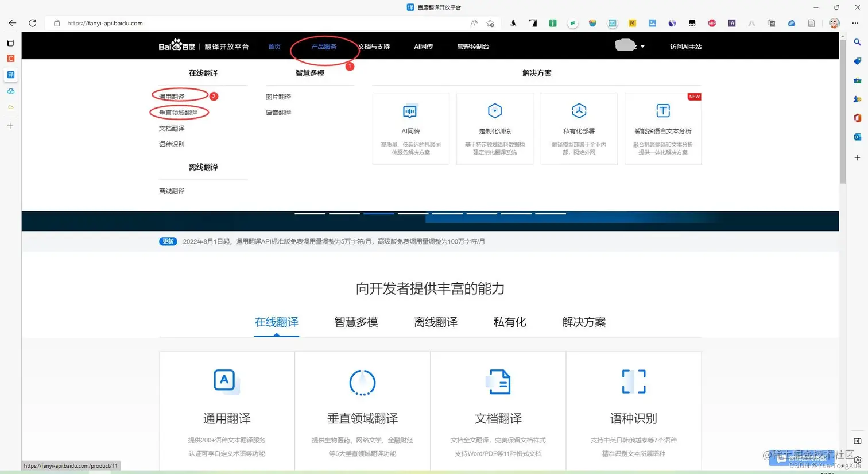Expand the account dropdown beside 访问AI主站
The image size is (868, 474).
click(x=642, y=47)
